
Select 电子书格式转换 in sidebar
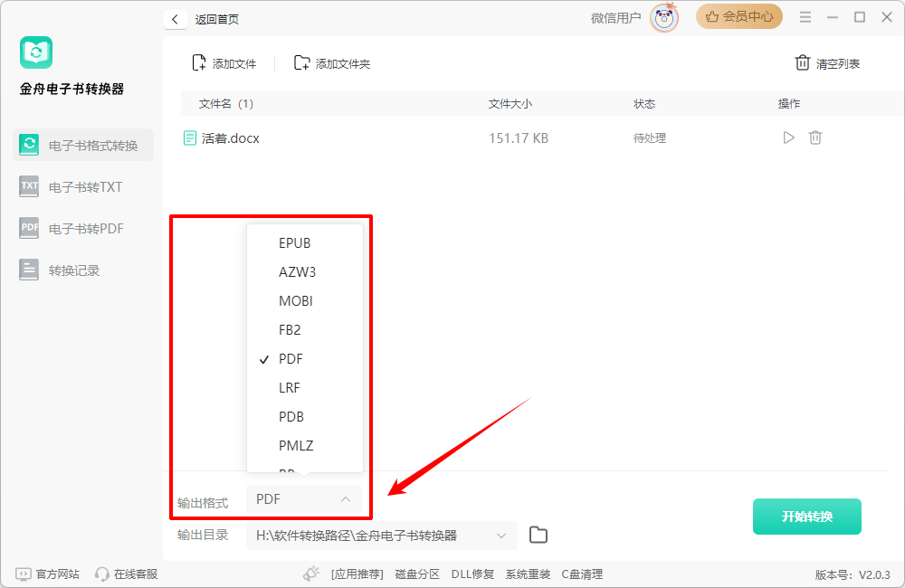click(x=83, y=146)
